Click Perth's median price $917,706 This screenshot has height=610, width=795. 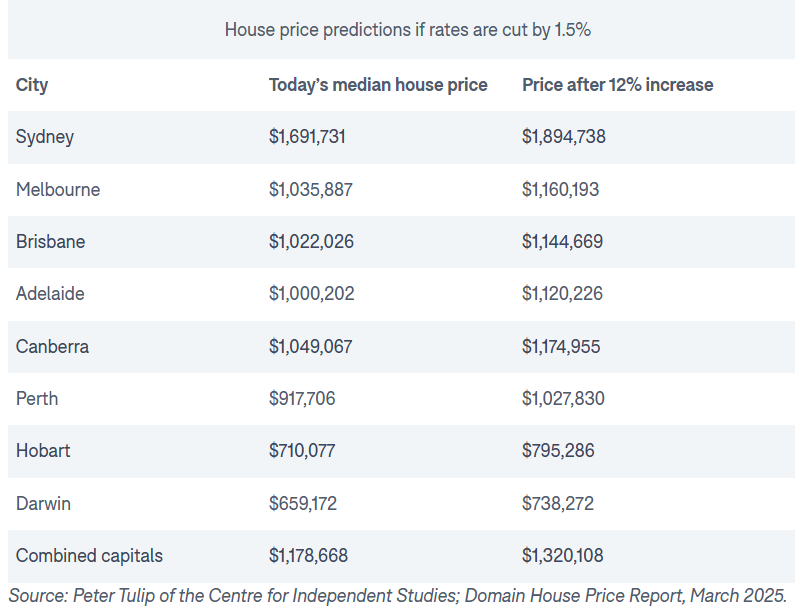[302, 399]
